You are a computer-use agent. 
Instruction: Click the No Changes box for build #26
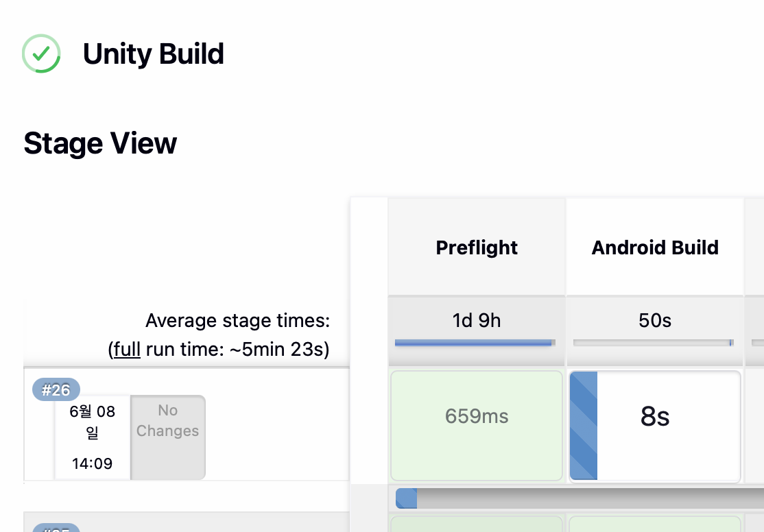(167, 437)
